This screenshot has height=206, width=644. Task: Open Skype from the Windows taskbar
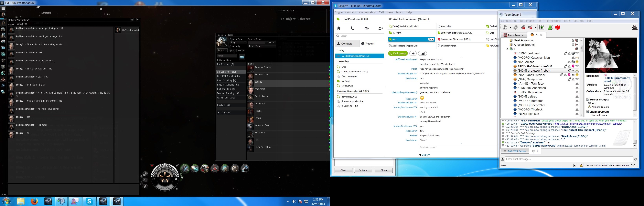pyautogui.click(x=89, y=201)
